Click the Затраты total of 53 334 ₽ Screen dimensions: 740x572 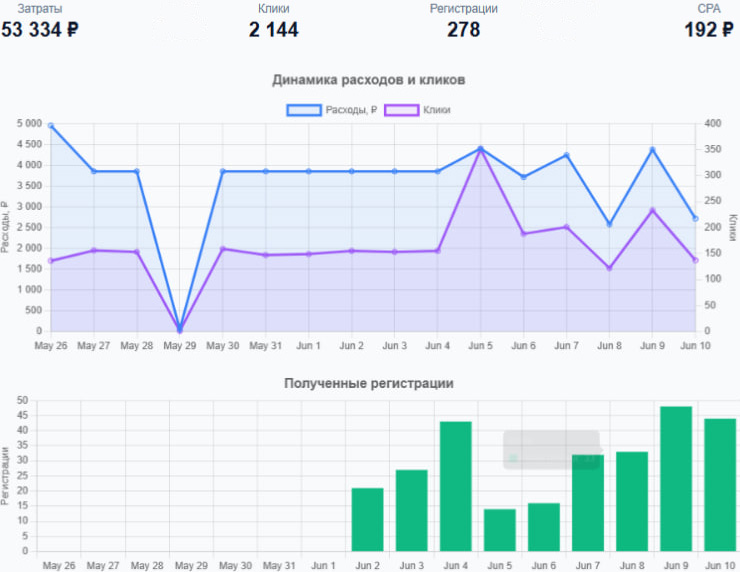tap(40, 30)
